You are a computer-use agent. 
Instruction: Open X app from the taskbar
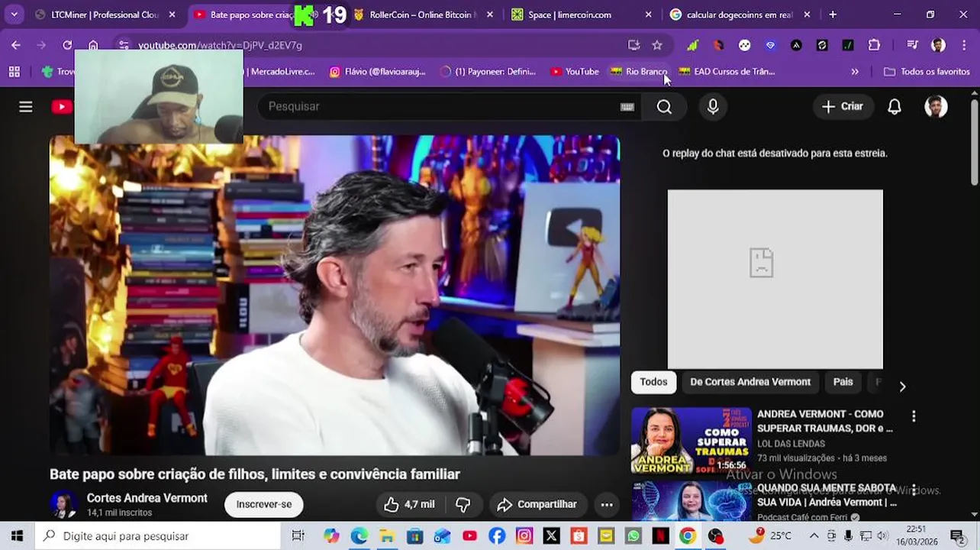pos(551,536)
